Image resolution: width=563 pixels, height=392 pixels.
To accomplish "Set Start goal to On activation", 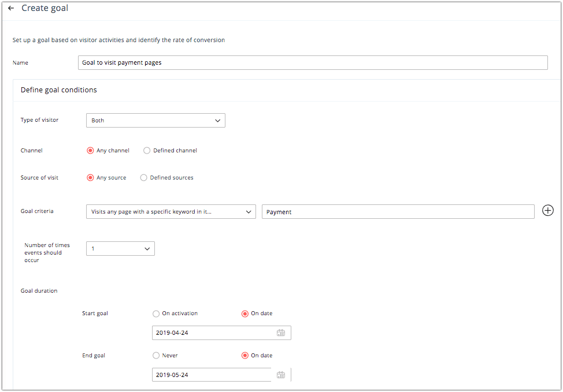I will click(156, 314).
